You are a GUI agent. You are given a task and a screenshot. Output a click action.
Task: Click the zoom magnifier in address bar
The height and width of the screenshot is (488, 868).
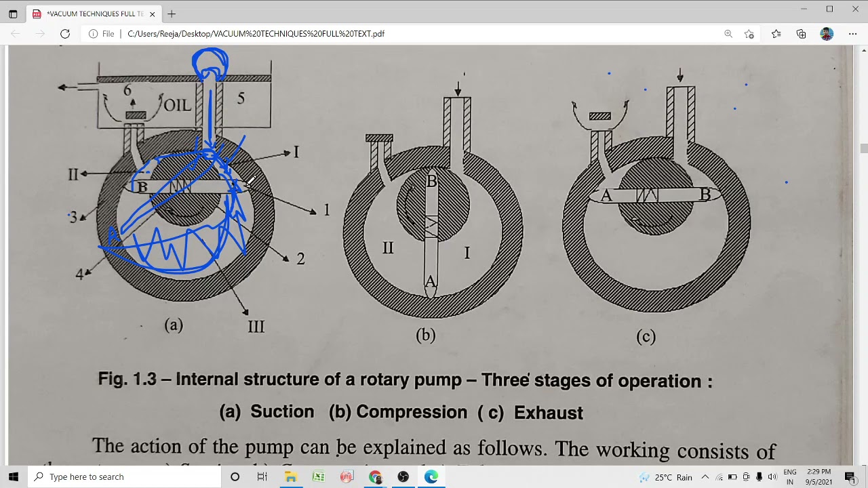(728, 34)
